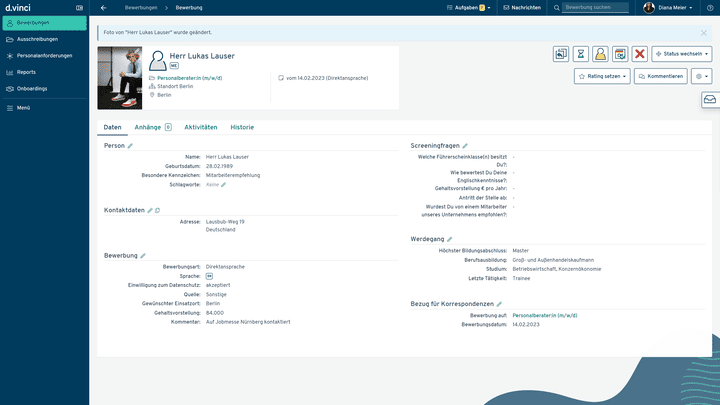Click the calendar appointment icon button
Image resolution: width=720 pixels, height=405 pixels.
click(x=620, y=54)
